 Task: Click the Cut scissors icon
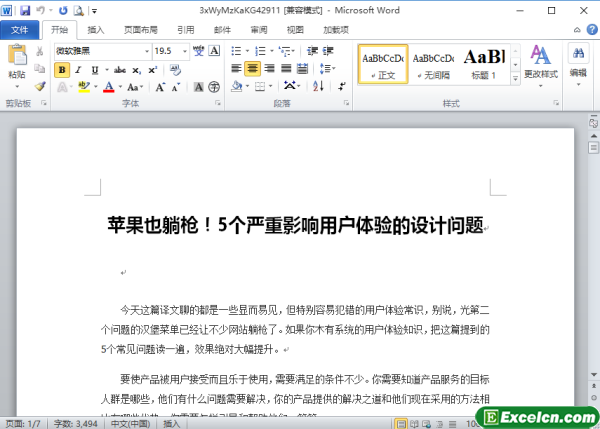39,51
